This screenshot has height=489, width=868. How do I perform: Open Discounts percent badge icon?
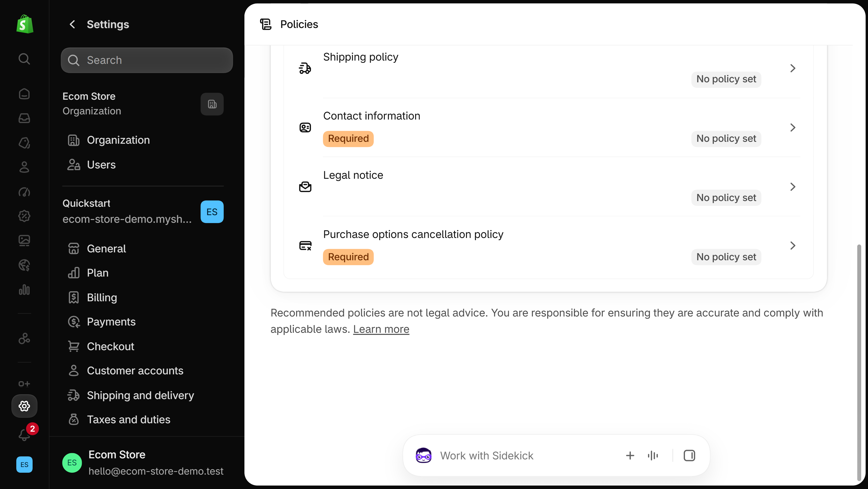click(24, 216)
